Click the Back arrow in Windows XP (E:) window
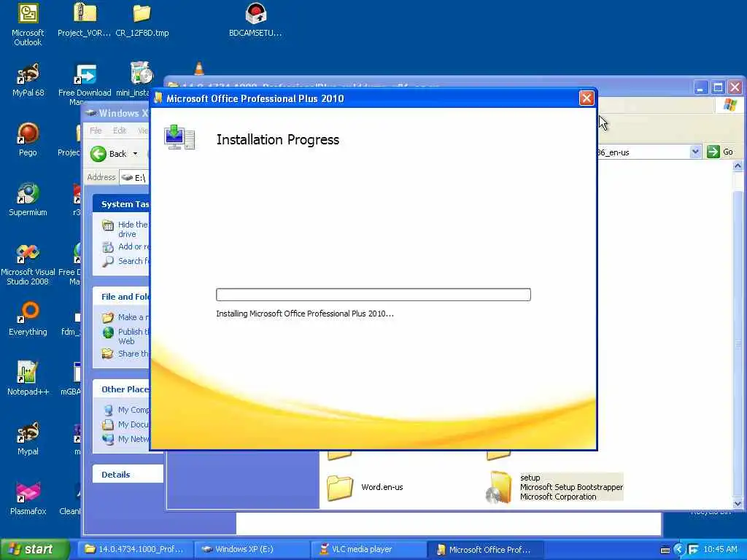Image resolution: width=747 pixels, height=560 pixels. pyautogui.click(x=98, y=154)
